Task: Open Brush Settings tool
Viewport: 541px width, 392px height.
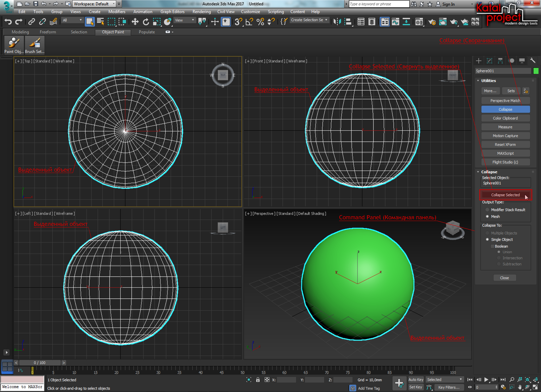Action: (34, 45)
